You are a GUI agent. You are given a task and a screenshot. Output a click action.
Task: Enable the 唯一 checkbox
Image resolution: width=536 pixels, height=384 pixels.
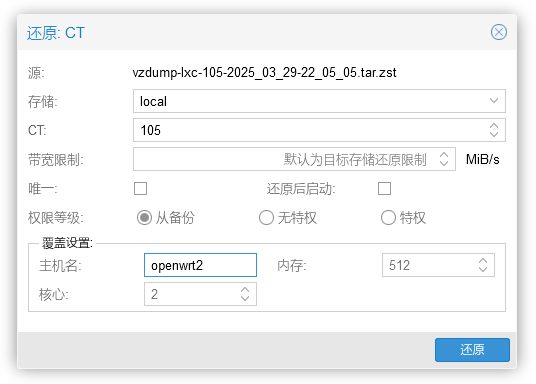click(140, 188)
